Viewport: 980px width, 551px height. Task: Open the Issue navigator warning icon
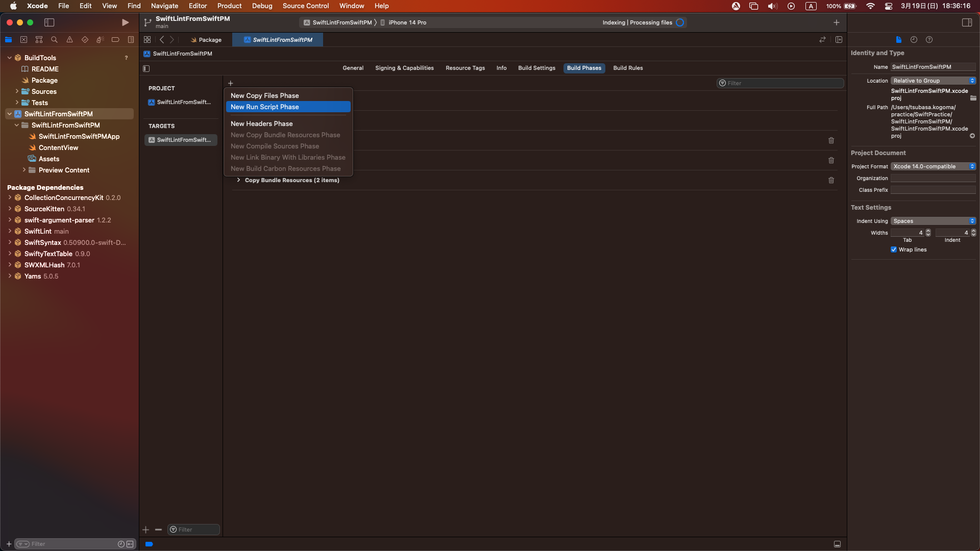click(x=69, y=40)
